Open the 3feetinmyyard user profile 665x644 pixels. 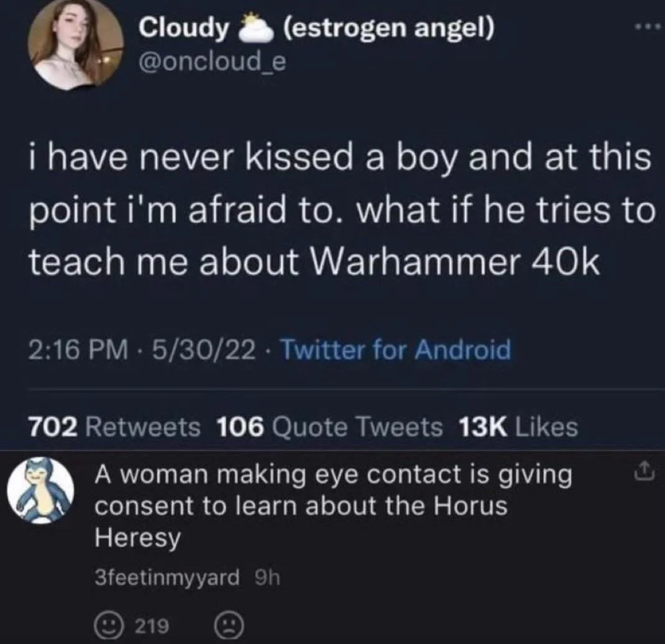coord(167,578)
